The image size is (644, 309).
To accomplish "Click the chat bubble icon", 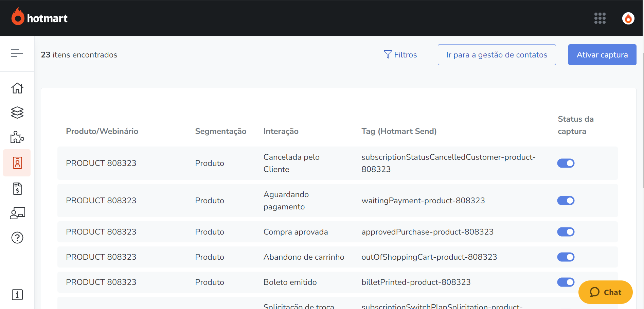I will pos(594,292).
